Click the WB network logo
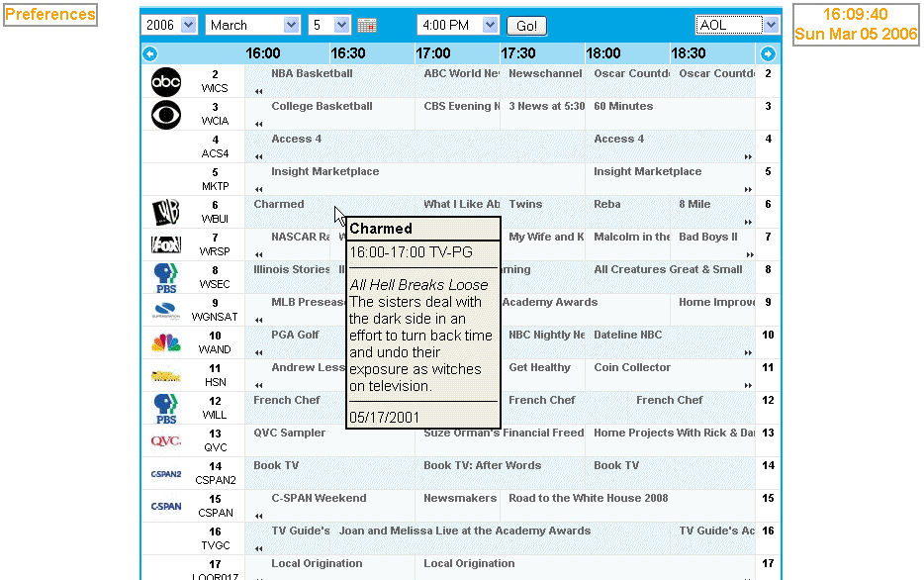The height and width of the screenshot is (580, 924). [x=166, y=212]
